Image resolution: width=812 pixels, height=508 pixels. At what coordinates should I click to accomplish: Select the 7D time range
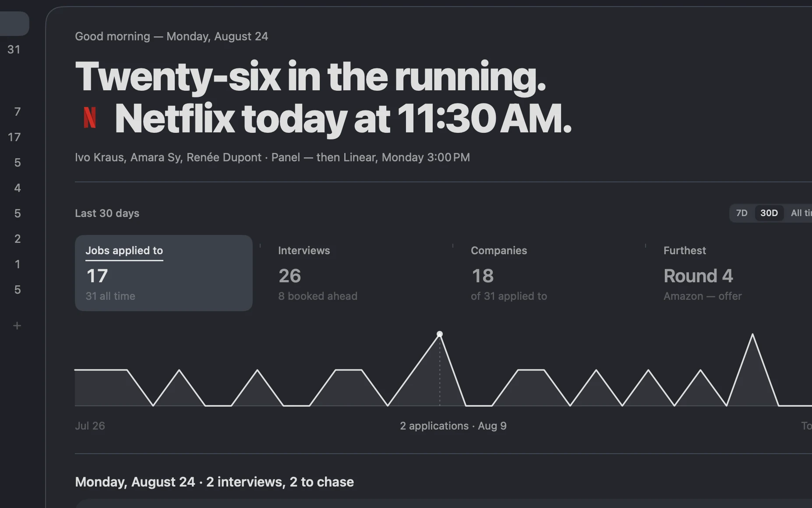pyautogui.click(x=741, y=213)
